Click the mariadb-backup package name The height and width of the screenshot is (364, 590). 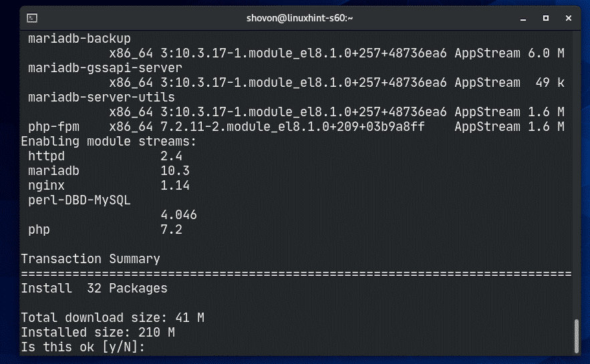click(x=79, y=38)
